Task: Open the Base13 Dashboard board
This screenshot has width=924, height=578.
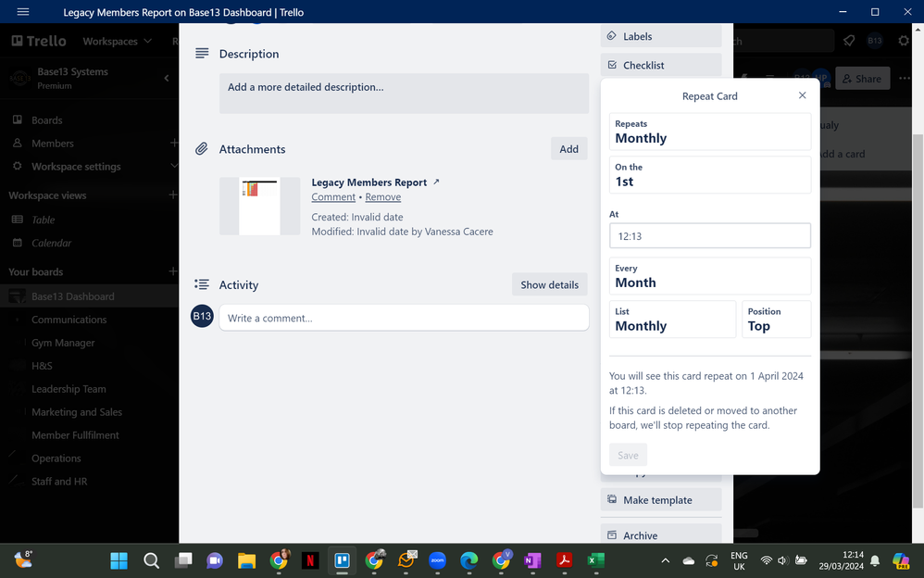Action: coord(73,296)
